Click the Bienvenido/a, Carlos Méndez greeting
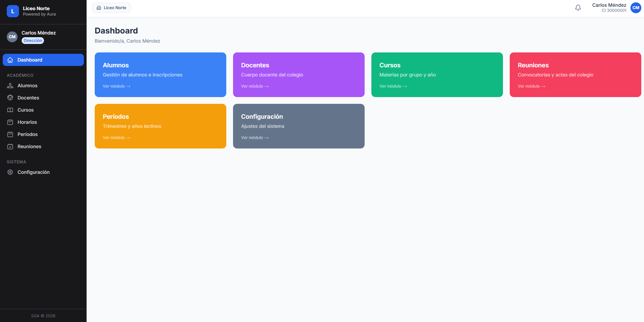Screen dimensions: 644x322 (x=128, y=41)
